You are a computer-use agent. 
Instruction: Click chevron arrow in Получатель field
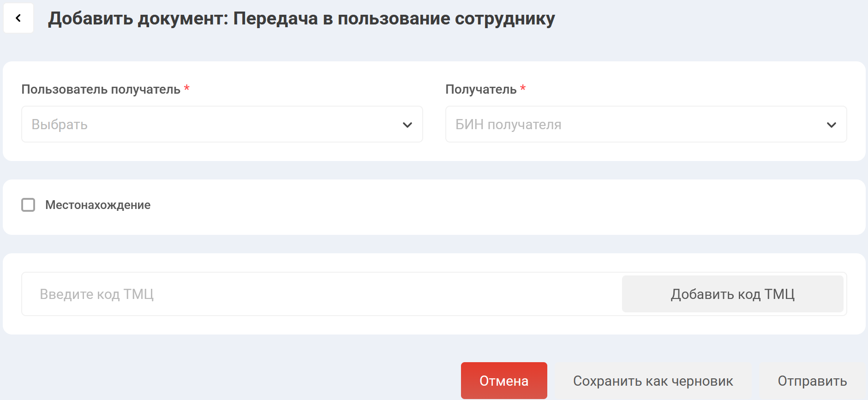(831, 125)
